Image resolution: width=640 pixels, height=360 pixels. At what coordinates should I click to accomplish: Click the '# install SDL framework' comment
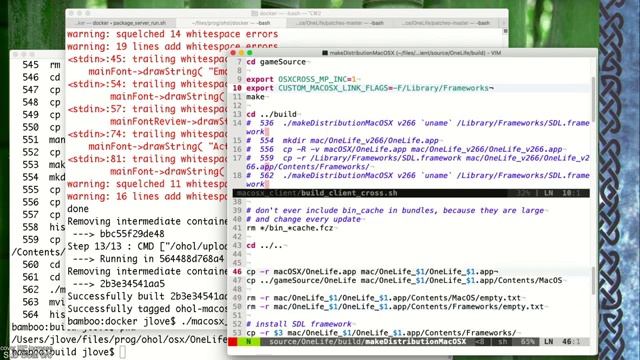pyautogui.click(x=299, y=324)
